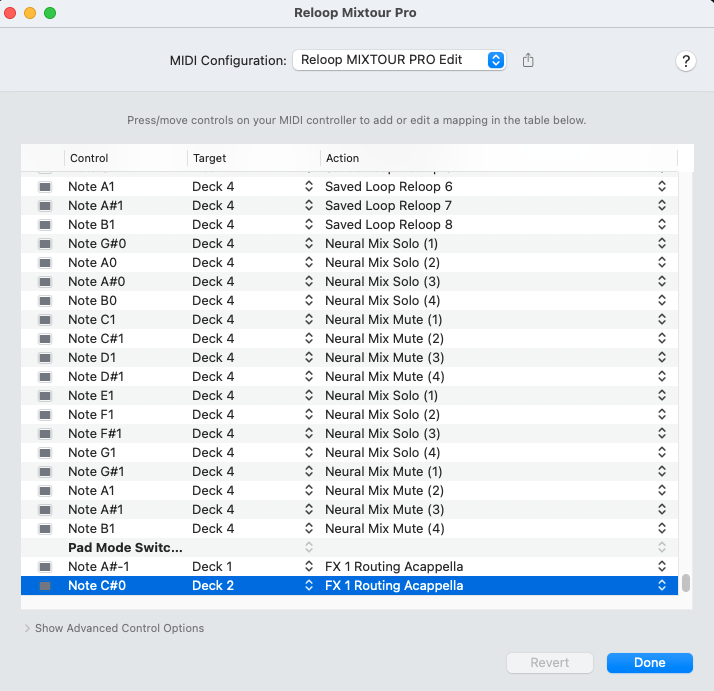Click the MIDI indicator icon for Note A#0
This screenshot has height=691, width=714.
45,282
